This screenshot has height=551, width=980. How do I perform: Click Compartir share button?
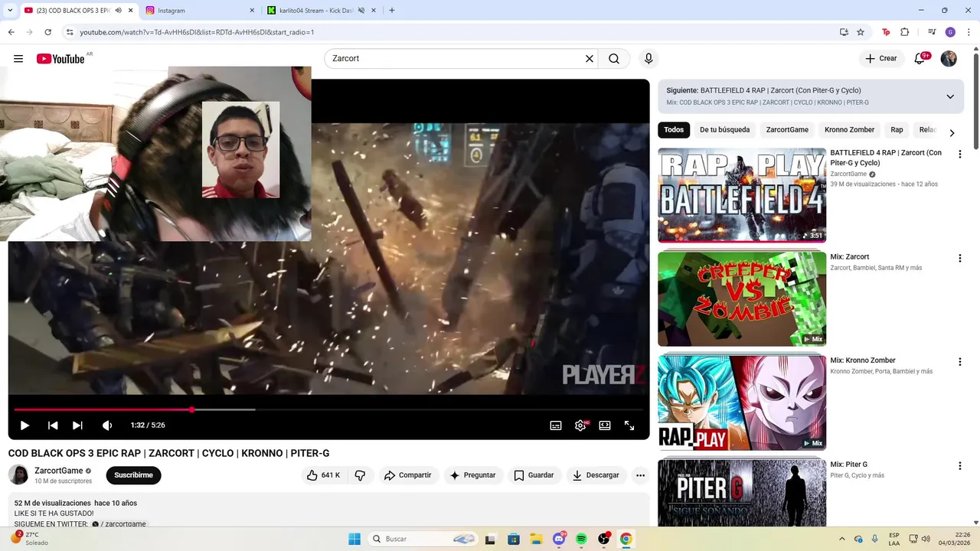click(408, 475)
